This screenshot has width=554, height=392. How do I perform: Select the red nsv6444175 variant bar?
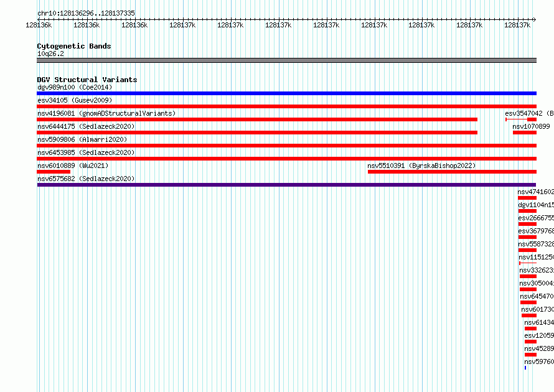(x=257, y=133)
